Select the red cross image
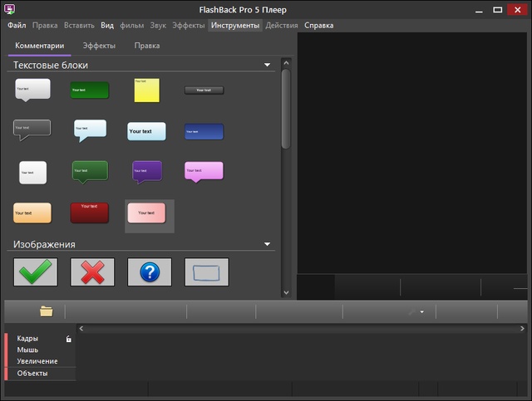The height and width of the screenshot is (401, 532). tap(92, 272)
